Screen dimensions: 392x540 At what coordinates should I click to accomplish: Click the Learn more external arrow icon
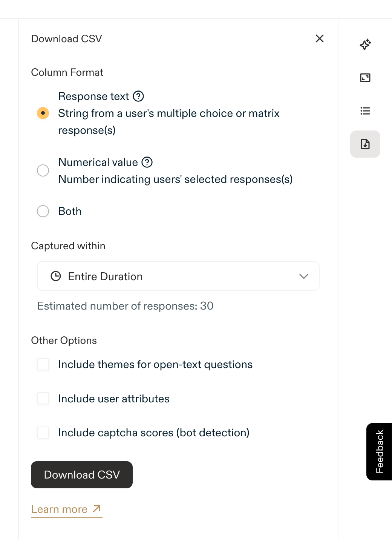pyautogui.click(x=97, y=509)
